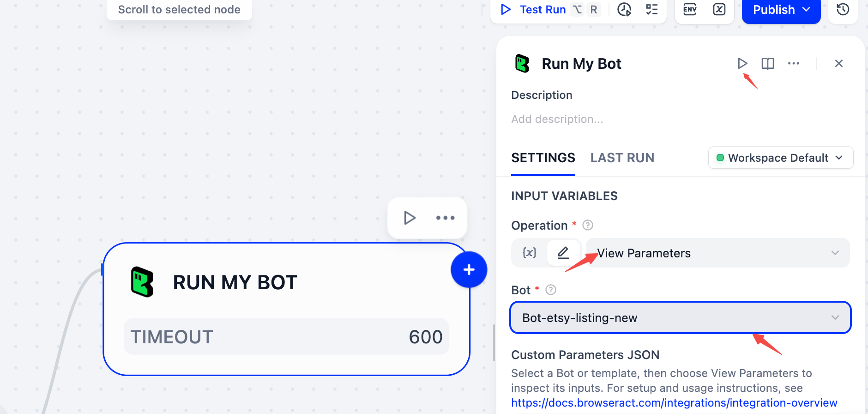The image size is (868, 414).
Task: Open the scheduled run clock icon
Action: tap(624, 9)
